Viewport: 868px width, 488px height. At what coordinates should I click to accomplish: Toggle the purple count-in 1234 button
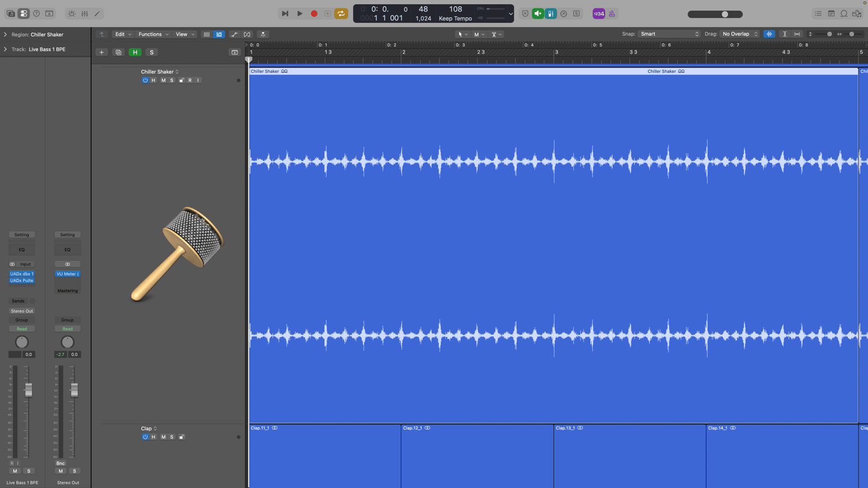point(599,13)
